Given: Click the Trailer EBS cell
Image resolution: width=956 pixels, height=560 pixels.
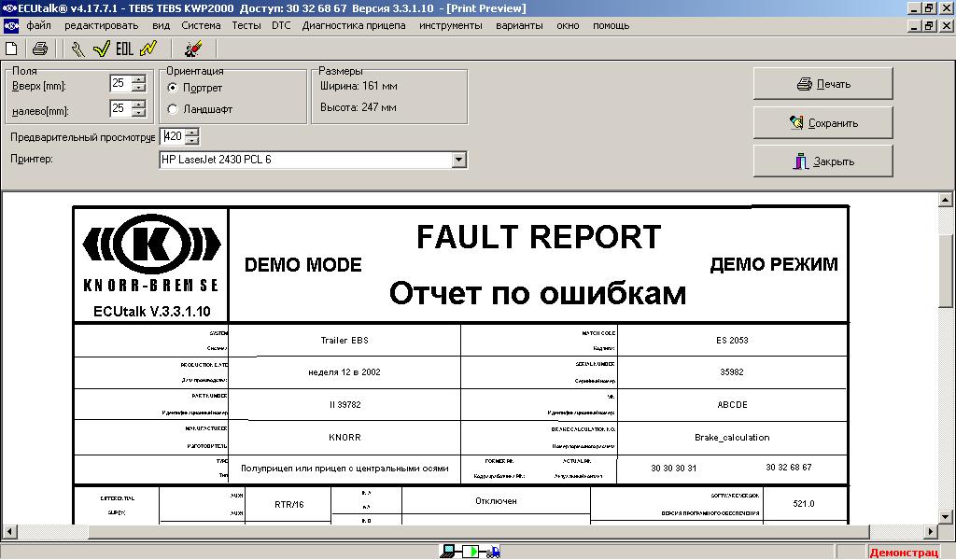Looking at the screenshot, I should [x=344, y=341].
